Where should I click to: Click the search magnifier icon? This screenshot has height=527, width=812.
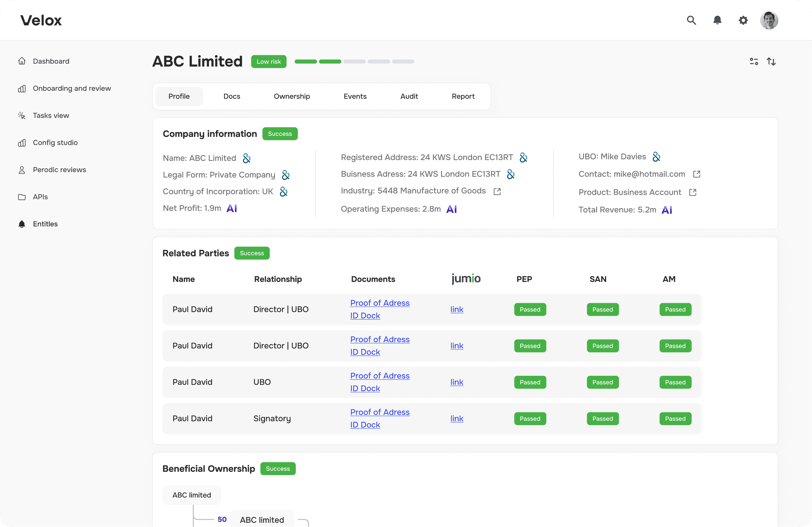pos(691,21)
